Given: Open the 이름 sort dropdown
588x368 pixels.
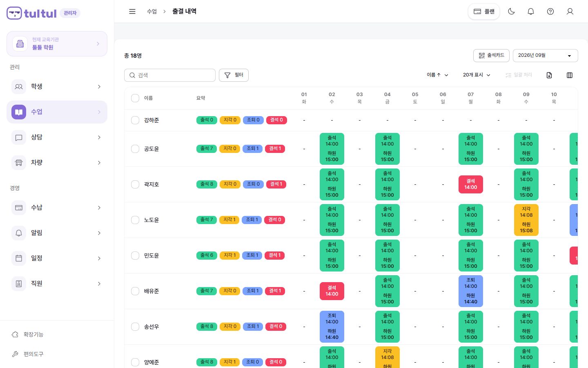Looking at the screenshot, I should click(x=437, y=75).
